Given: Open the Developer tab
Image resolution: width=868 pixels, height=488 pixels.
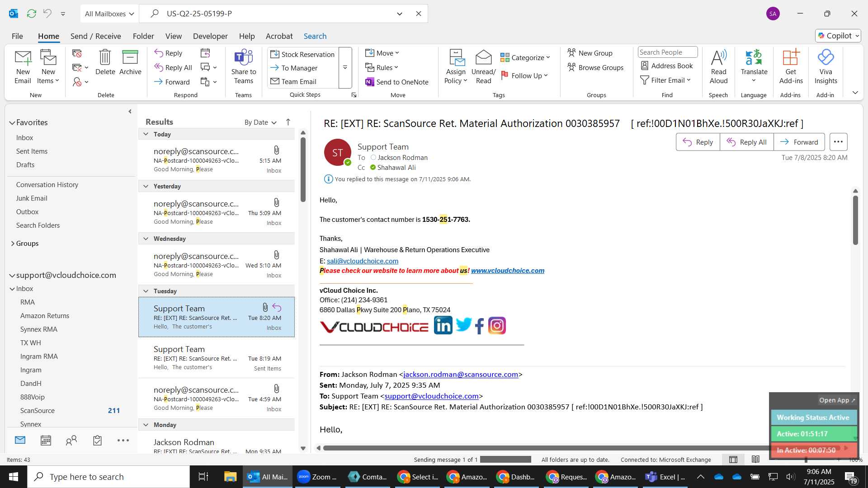Looking at the screenshot, I should (x=210, y=36).
